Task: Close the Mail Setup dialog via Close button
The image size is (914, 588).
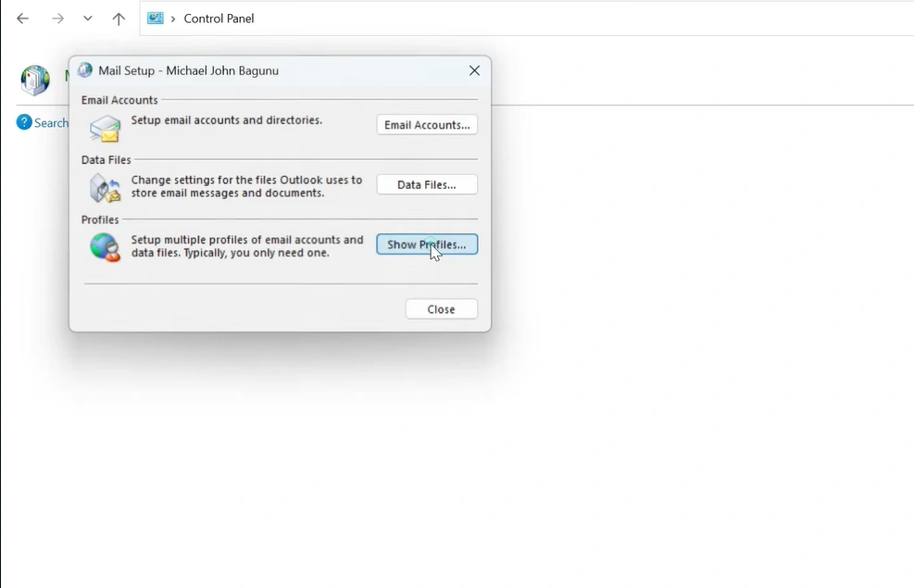Action: coord(441,308)
